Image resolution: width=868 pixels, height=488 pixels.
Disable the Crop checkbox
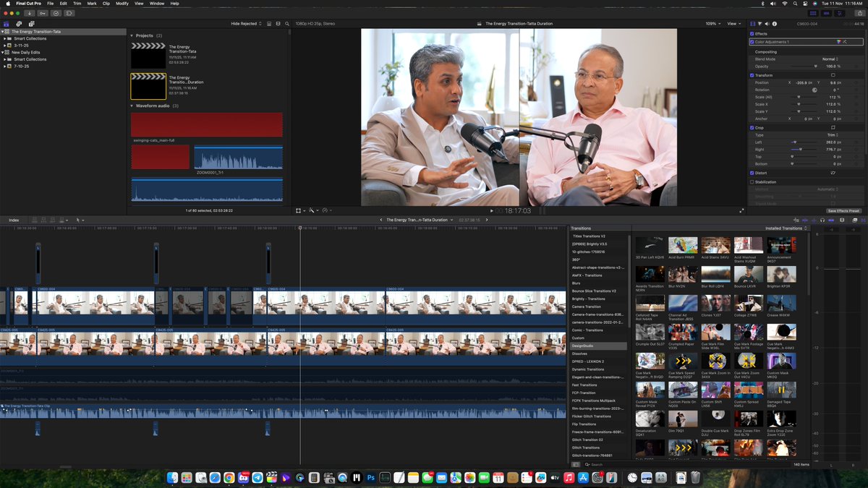pos(752,127)
